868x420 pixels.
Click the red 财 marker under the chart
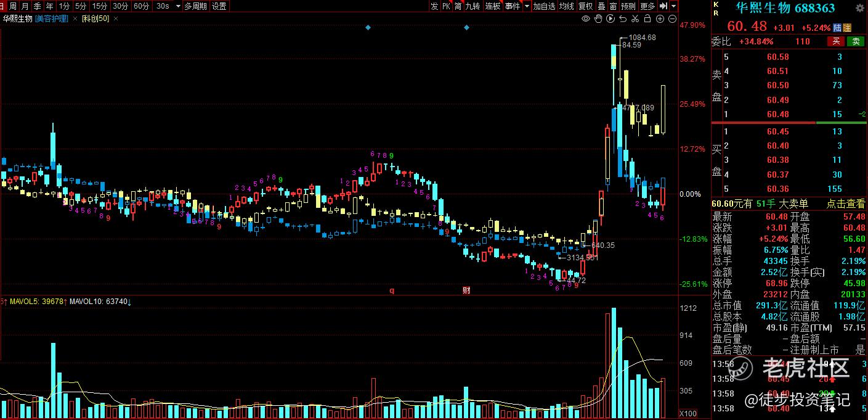point(466,290)
